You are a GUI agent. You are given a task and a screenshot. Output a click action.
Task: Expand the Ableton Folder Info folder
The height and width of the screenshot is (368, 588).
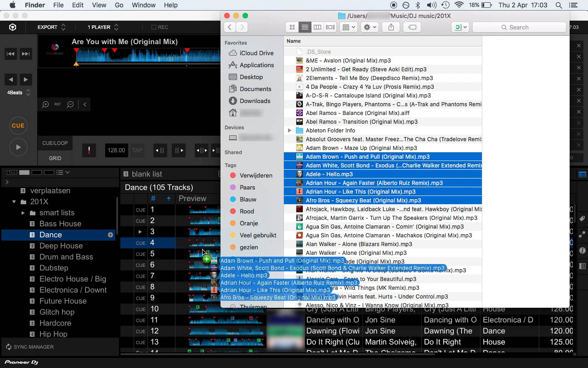289,130
